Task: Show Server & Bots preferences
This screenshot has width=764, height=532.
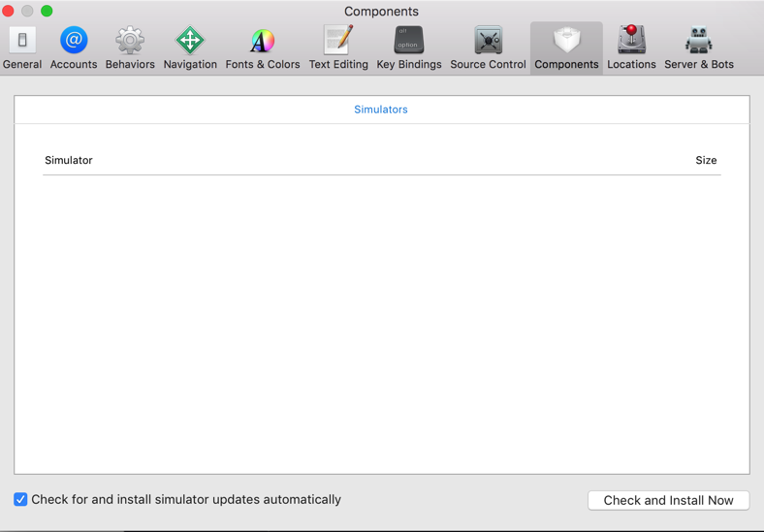Action: tap(699, 47)
